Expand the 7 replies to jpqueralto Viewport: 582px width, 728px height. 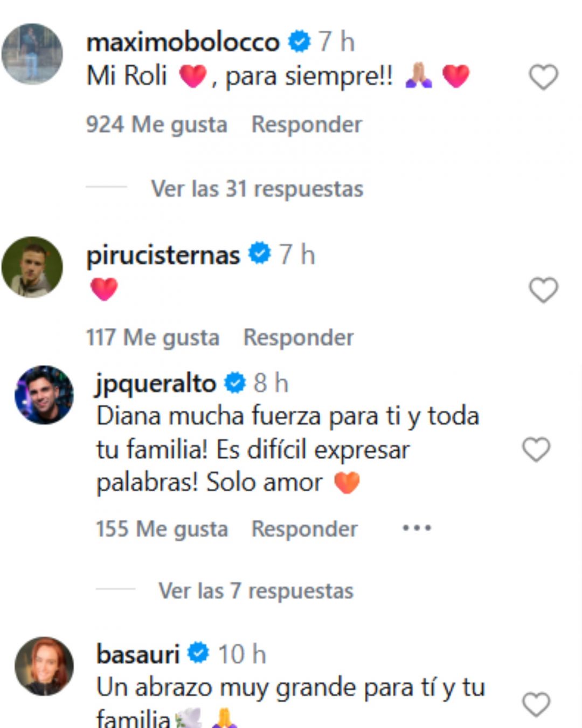pyautogui.click(x=256, y=591)
